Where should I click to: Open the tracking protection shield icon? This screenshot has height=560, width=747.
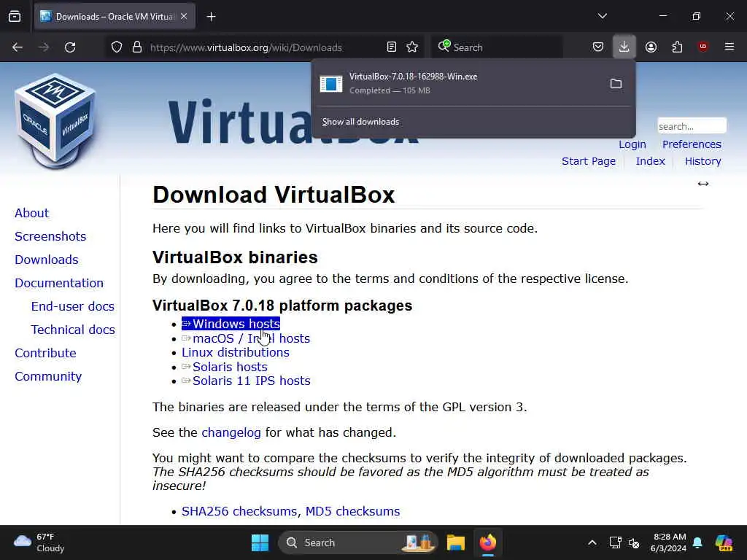pyautogui.click(x=117, y=47)
